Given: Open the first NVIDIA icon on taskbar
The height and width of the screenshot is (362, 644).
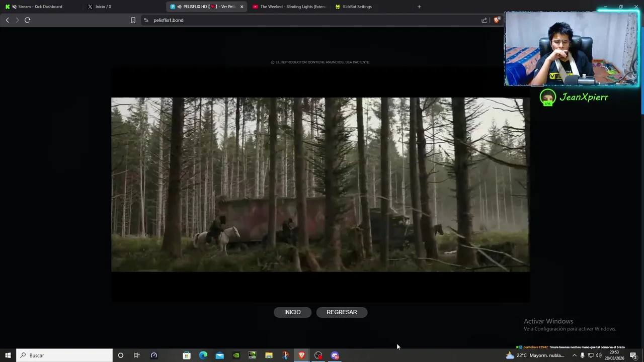Looking at the screenshot, I should [x=236, y=355].
